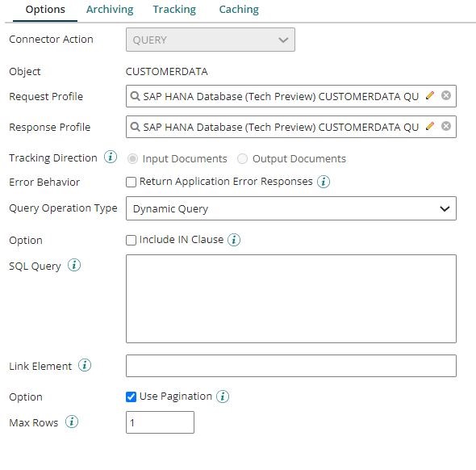
Task: Open Use Pagination info icon
Action: 223,397
